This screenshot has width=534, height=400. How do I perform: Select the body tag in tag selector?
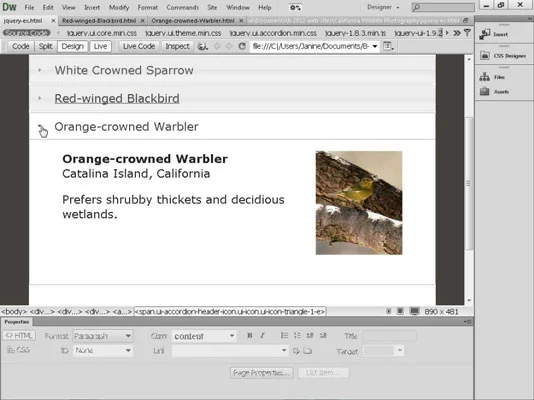click(14, 311)
